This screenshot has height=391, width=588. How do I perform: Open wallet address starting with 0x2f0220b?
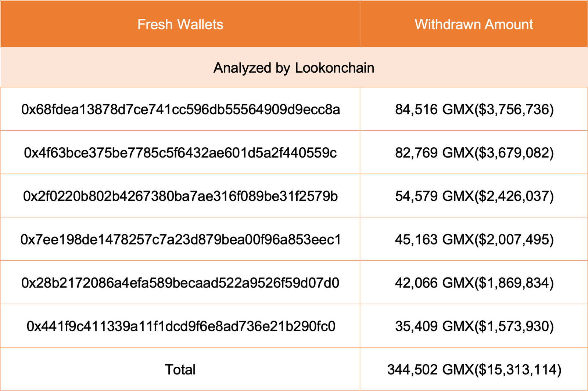[180, 196]
